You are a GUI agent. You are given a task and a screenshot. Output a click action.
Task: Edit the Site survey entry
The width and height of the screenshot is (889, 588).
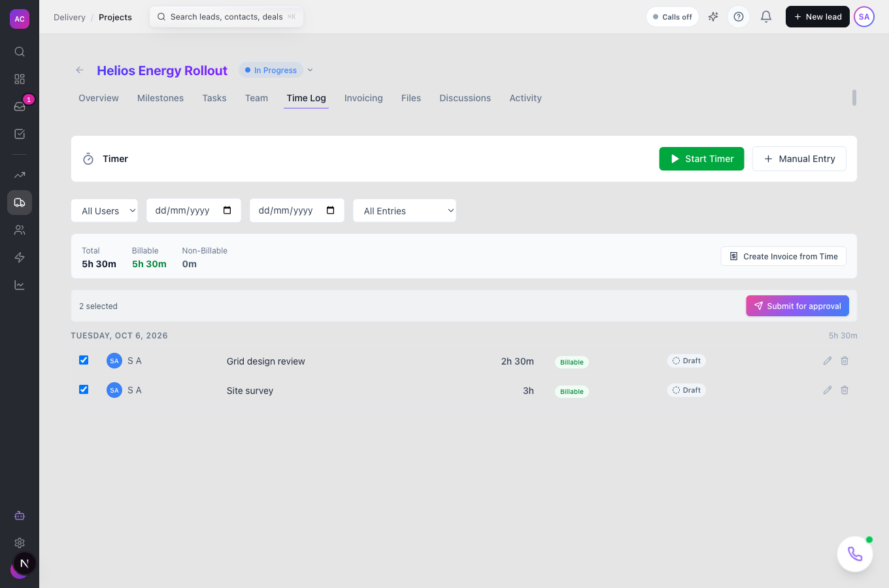tap(828, 390)
